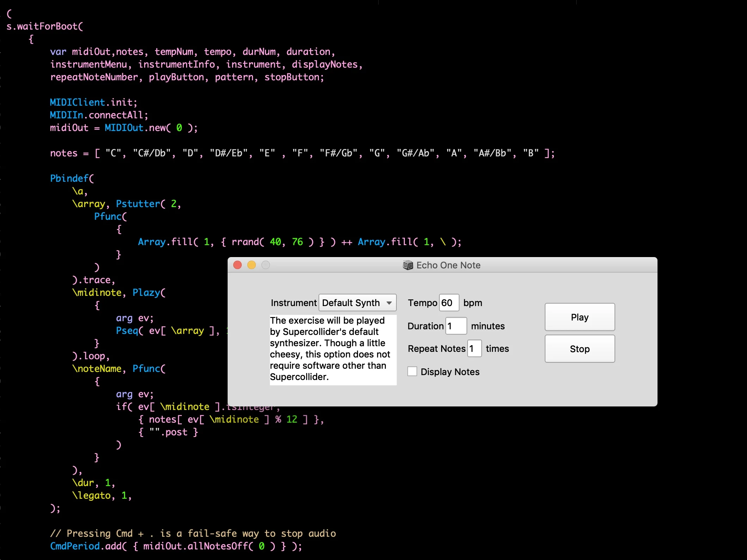Close the Echo One Note window
This screenshot has height=560, width=747.
237,265
